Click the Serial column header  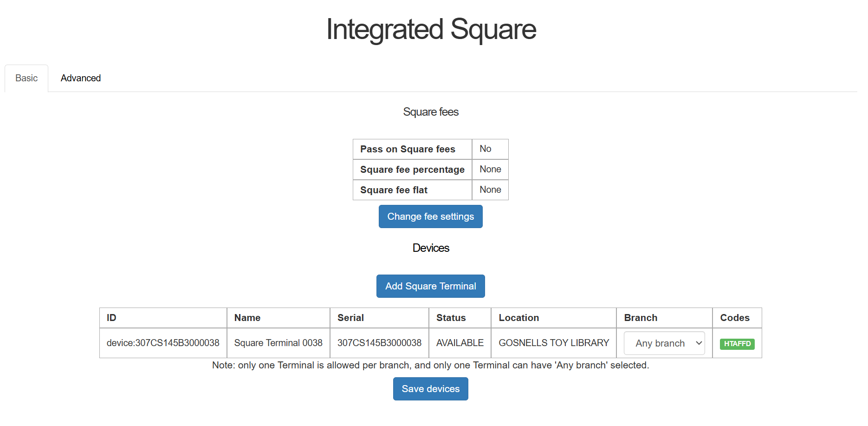[379, 318]
